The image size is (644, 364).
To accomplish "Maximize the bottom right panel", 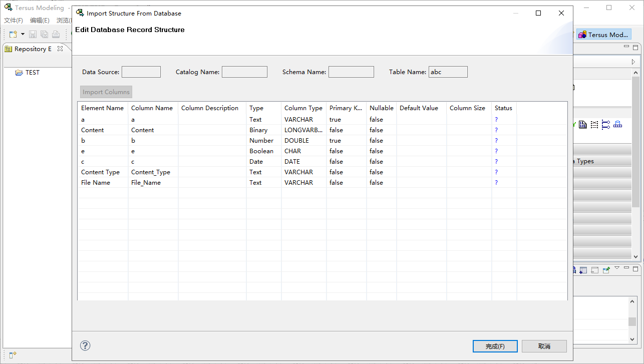I will point(635,268).
